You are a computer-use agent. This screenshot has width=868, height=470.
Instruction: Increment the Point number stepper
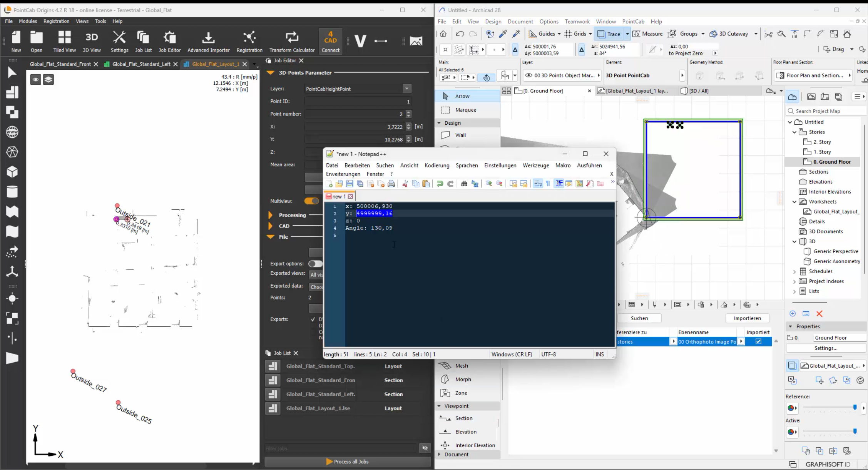(x=409, y=112)
